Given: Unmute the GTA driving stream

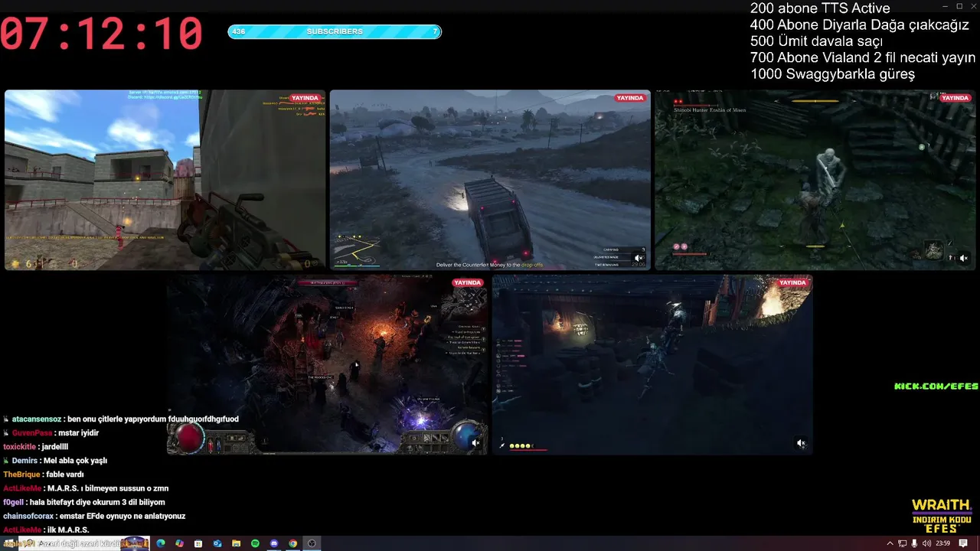Looking at the screenshot, I should coord(639,258).
